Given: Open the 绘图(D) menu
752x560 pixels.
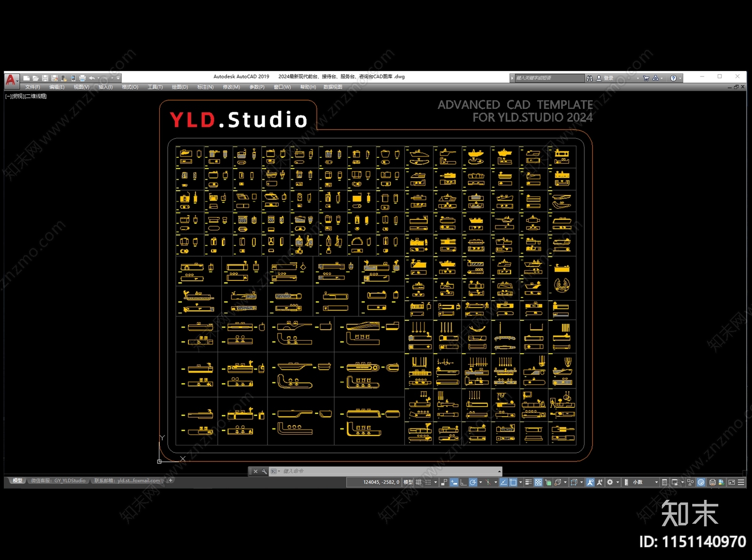Looking at the screenshot, I should [180, 87].
